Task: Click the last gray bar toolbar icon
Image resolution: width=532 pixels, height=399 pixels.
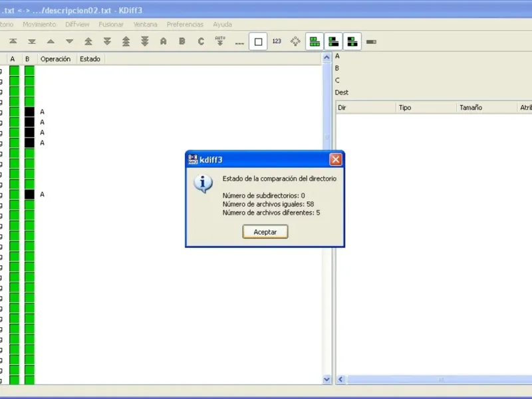Action: (x=371, y=42)
